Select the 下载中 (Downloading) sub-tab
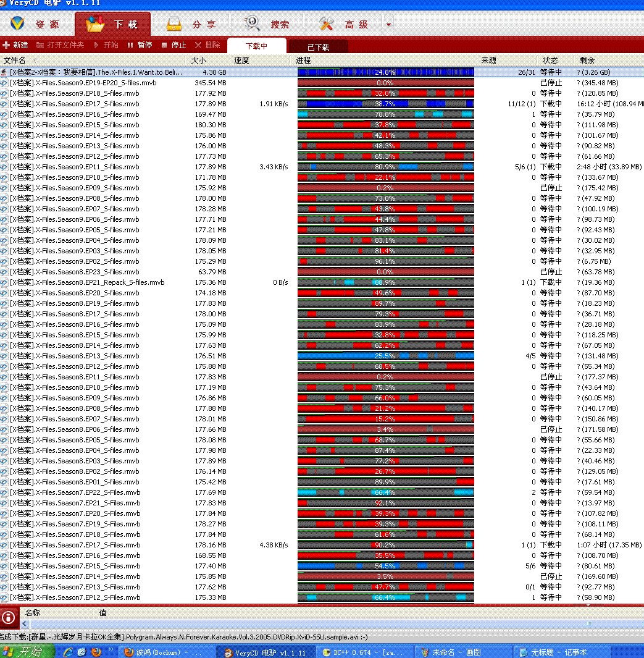The image size is (644, 658). click(257, 46)
